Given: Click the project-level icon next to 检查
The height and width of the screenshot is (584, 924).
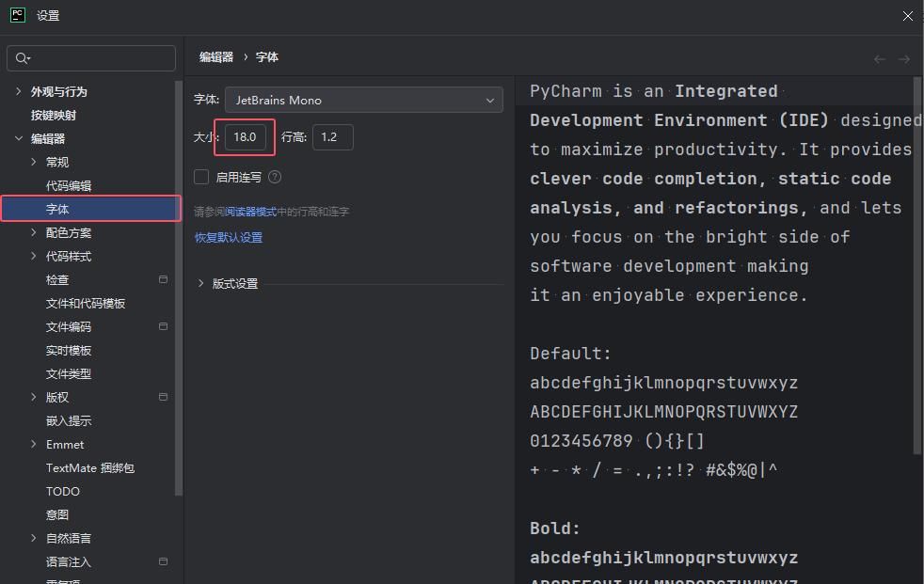Looking at the screenshot, I should click(163, 279).
